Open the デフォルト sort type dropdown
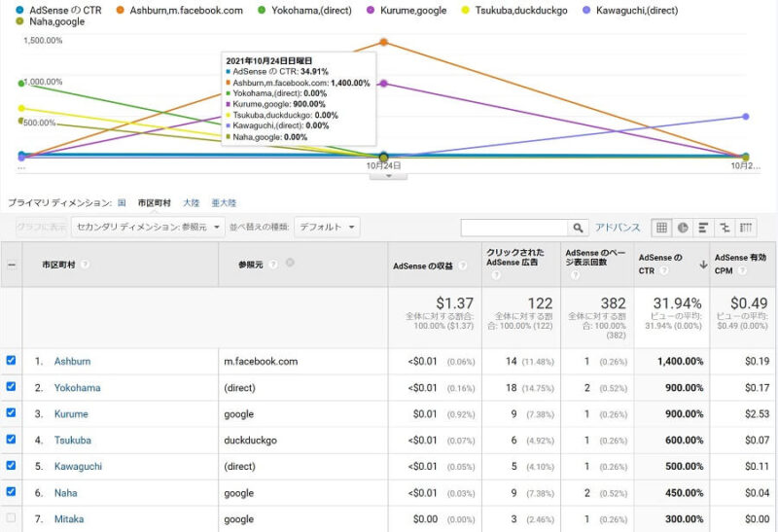The image size is (778, 532). [x=327, y=228]
